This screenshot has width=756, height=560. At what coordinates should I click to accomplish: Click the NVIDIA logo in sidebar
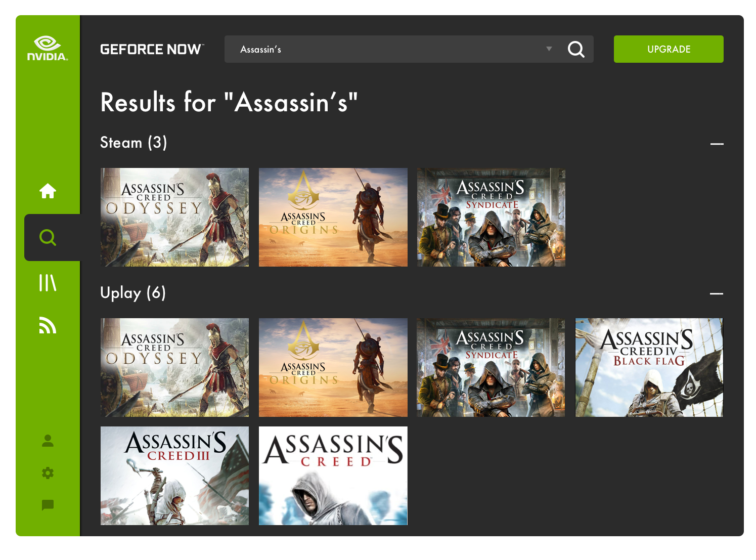48,49
